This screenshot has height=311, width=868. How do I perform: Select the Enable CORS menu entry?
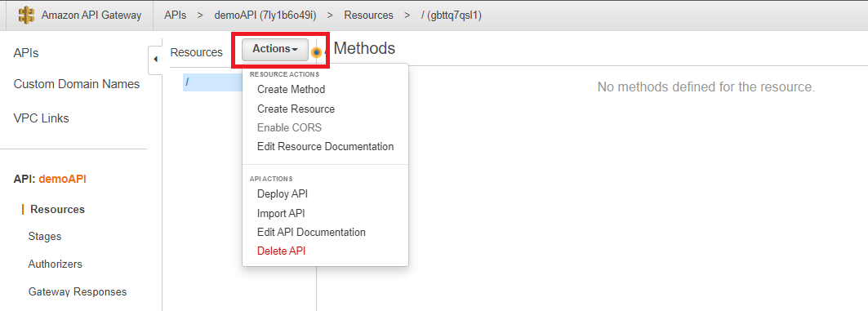290,128
